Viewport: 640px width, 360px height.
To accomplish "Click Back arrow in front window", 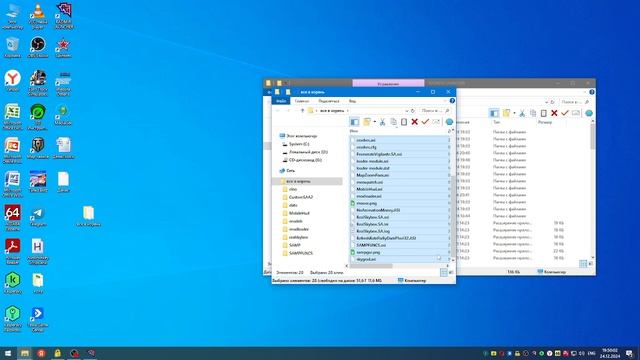I will pos(278,111).
